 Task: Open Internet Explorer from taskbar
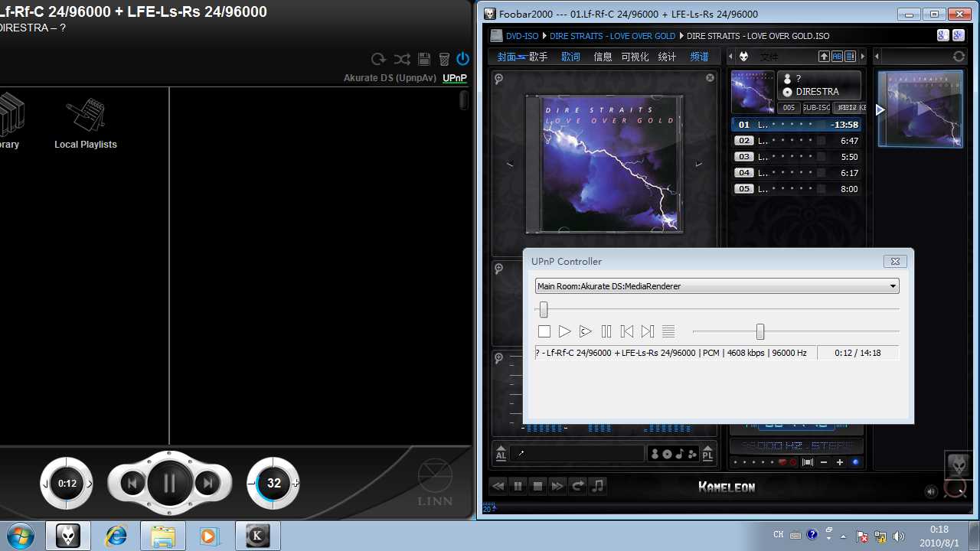coord(116,536)
